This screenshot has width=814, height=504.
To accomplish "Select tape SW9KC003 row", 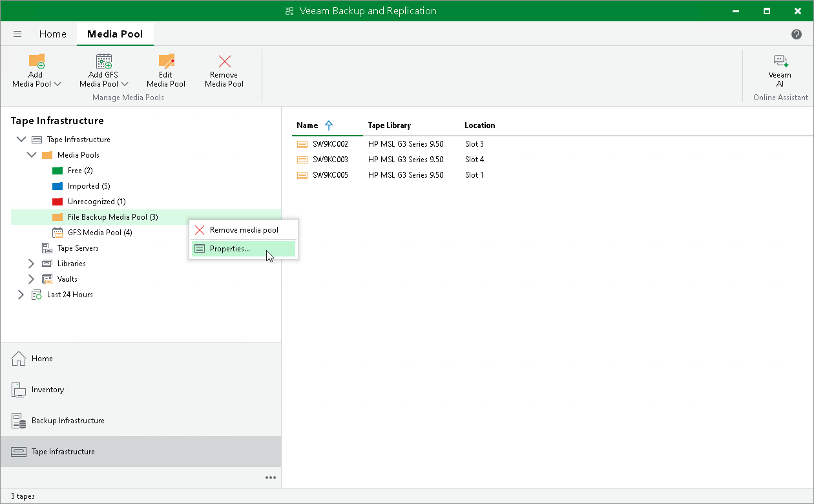I will click(x=552, y=160).
